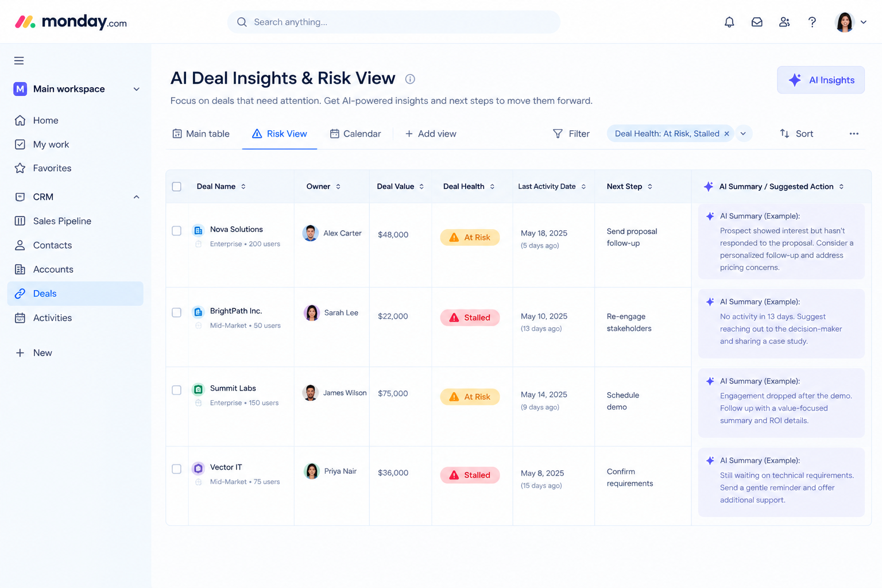
Task: Expand the Main workspace dropdown
Action: 137,89
